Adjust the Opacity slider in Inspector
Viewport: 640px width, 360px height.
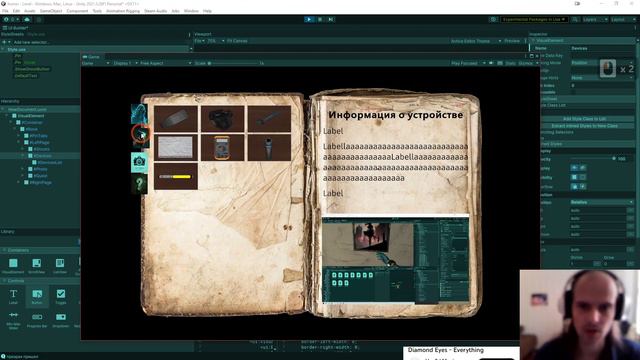click(x=592, y=158)
